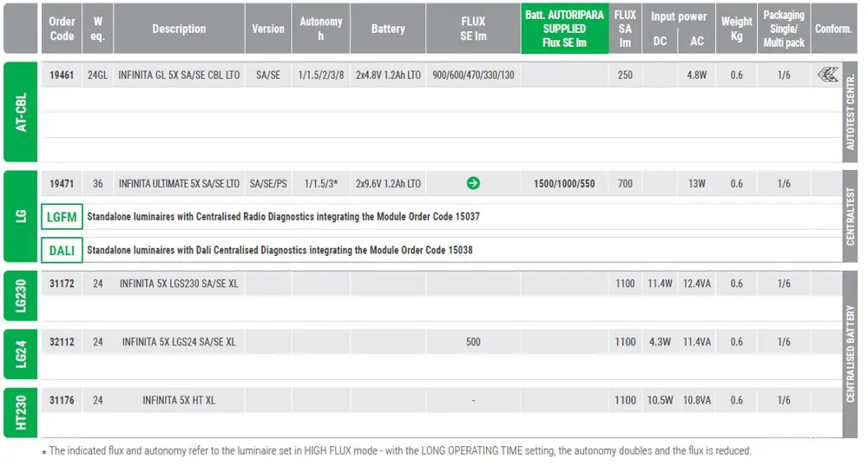Click the Version column header

[x=268, y=29]
